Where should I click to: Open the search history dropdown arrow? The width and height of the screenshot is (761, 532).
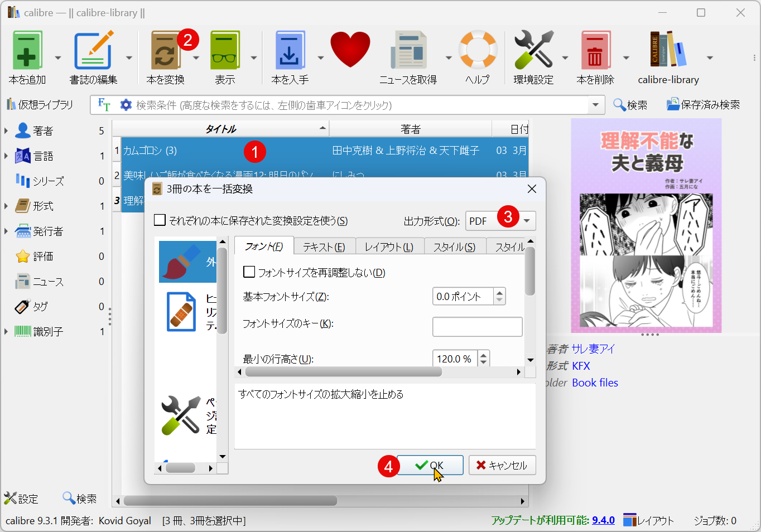[595, 105]
